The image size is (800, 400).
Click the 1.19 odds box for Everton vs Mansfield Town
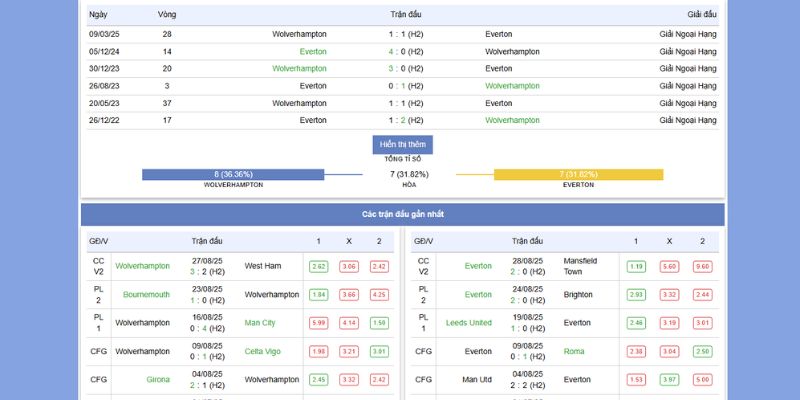coord(636,267)
